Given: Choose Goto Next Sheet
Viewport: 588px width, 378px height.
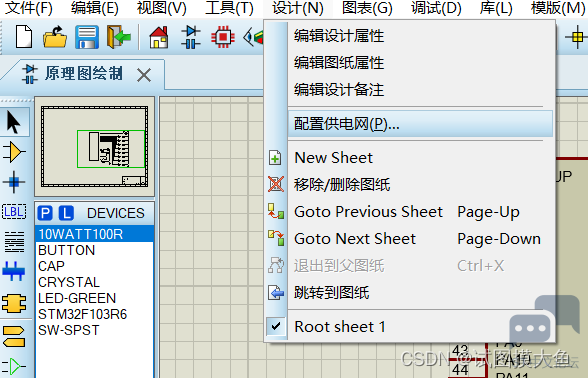Looking at the screenshot, I should click(410, 239).
